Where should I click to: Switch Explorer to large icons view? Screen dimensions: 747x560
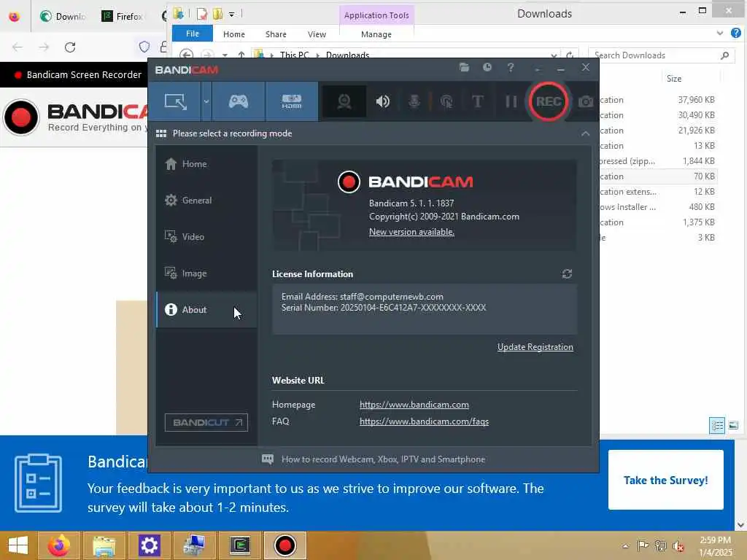pos(734,425)
